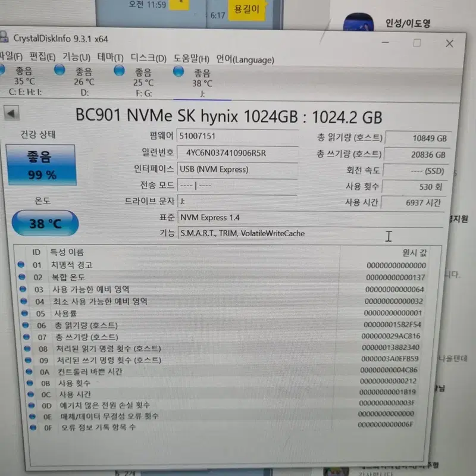Click the power on hours 6937 시간

coord(413,202)
